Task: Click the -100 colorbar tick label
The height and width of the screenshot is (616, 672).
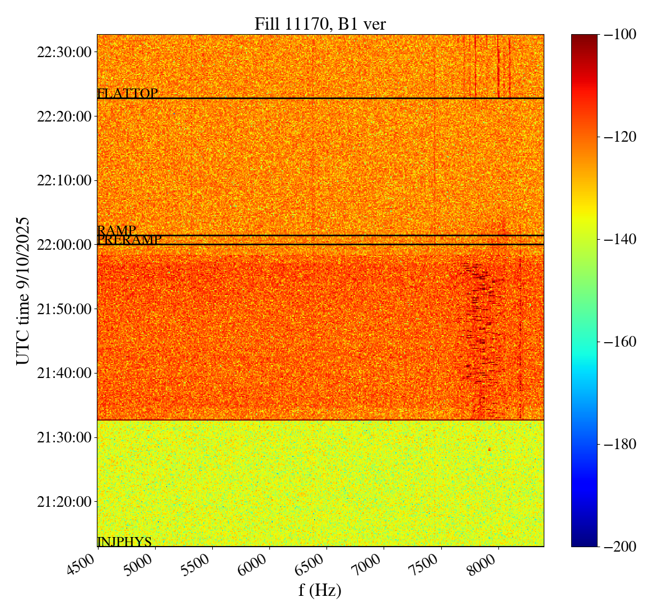Action: 620,35
